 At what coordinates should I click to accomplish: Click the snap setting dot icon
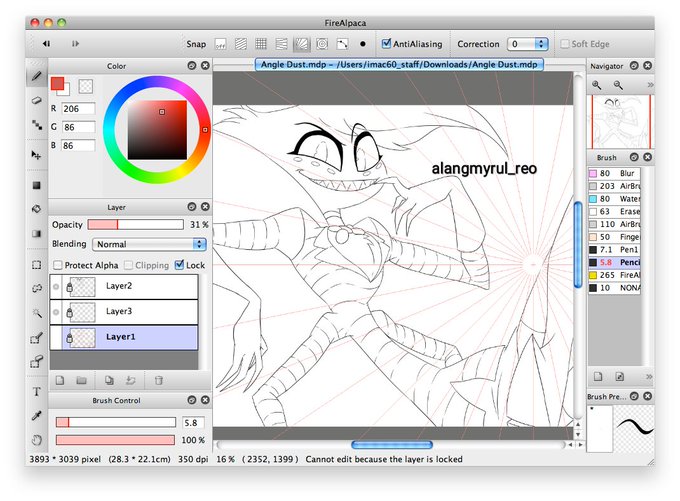363,44
